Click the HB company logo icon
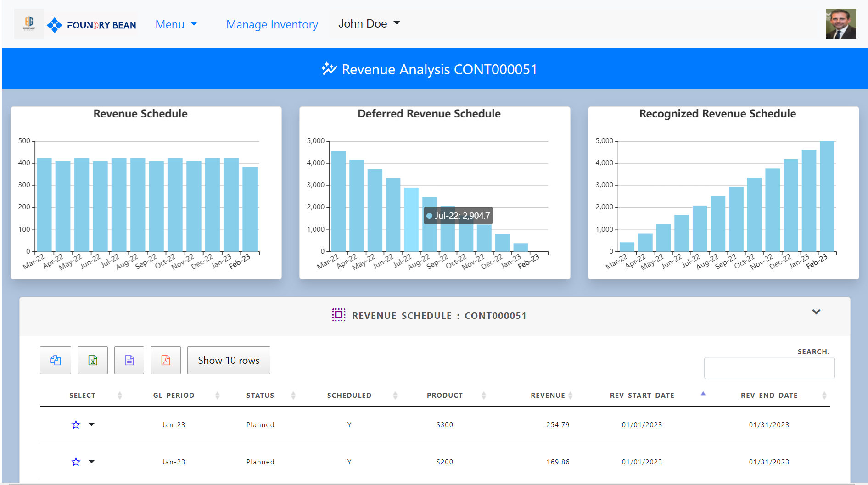 pyautogui.click(x=28, y=23)
